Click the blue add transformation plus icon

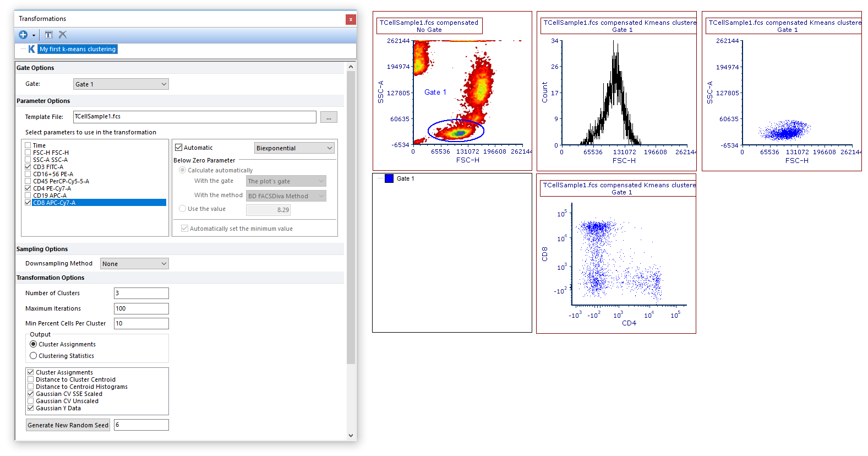pyautogui.click(x=23, y=35)
